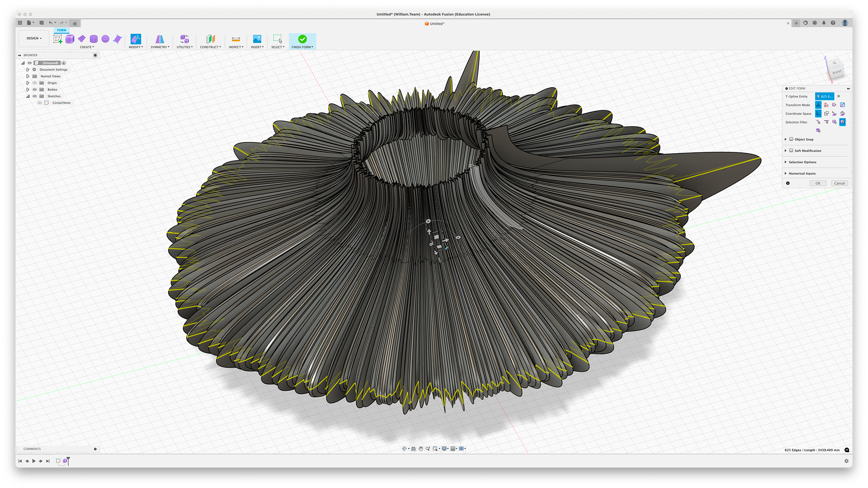Click the Create Sketch icon in the Form toolbar
The width and height of the screenshot is (868, 488).
58,39
